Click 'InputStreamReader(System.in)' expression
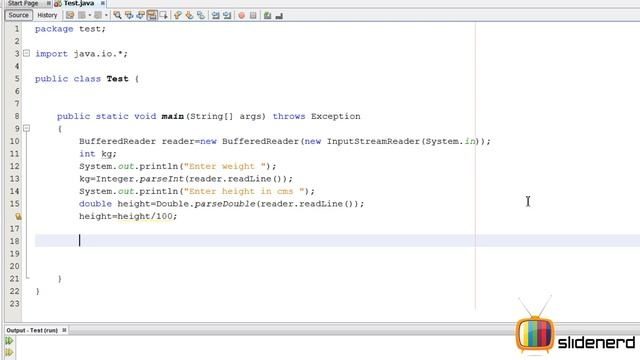The height and width of the screenshot is (360, 640). pos(403,141)
